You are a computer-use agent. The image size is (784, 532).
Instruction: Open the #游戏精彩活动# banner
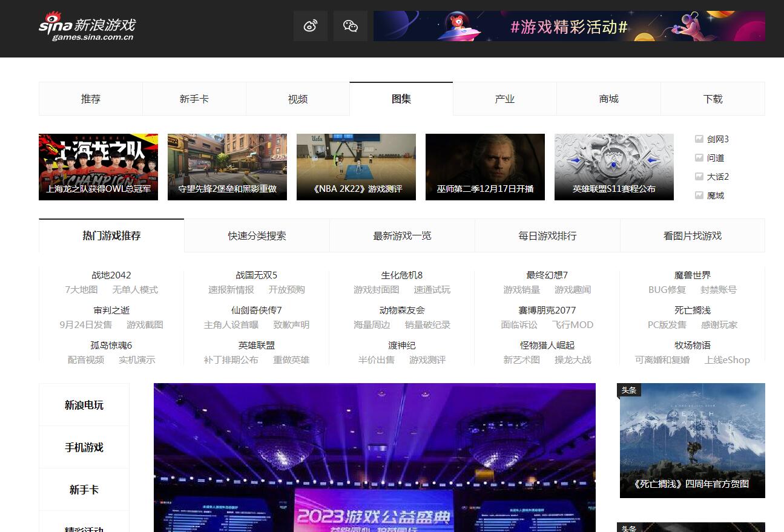569,26
